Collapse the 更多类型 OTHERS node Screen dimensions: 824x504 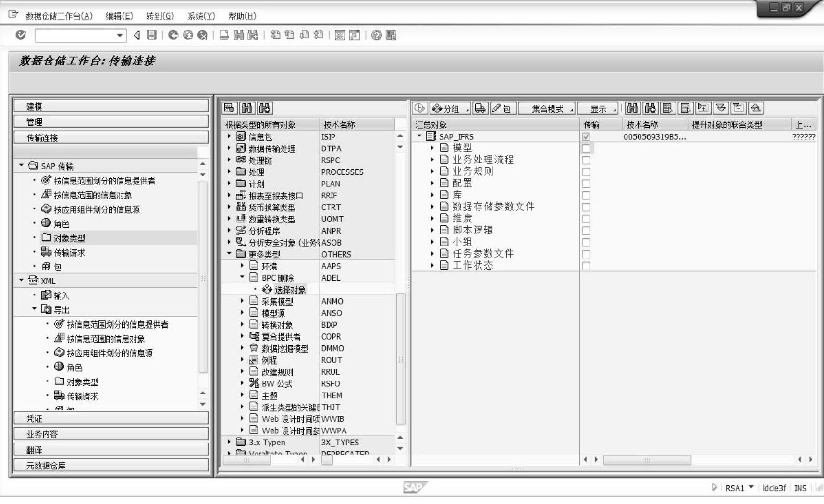(x=229, y=254)
